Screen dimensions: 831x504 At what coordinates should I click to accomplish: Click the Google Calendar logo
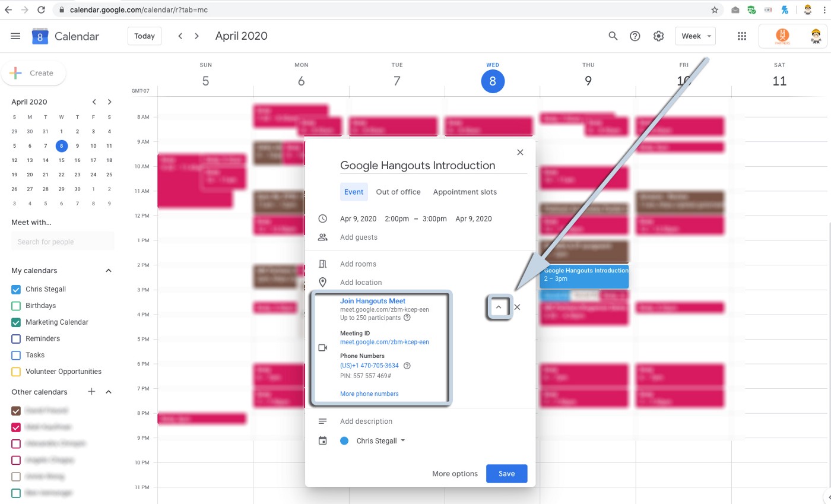click(x=40, y=36)
